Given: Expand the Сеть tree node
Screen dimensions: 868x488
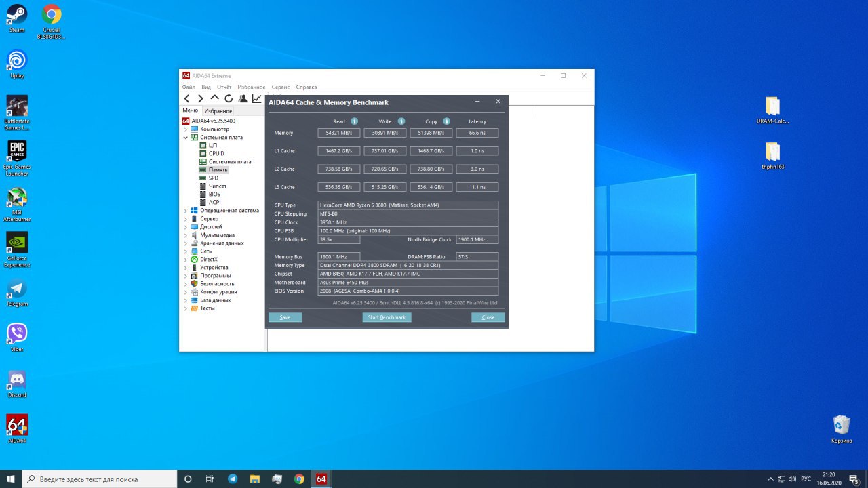Looking at the screenshot, I should tap(186, 251).
